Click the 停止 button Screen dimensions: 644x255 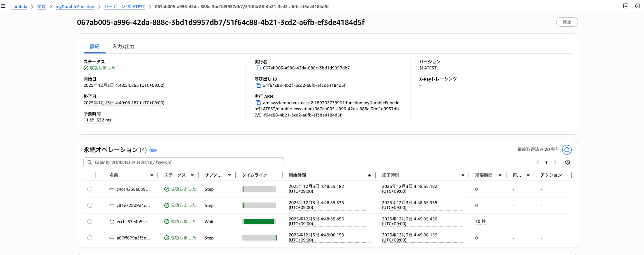pyautogui.click(x=567, y=22)
